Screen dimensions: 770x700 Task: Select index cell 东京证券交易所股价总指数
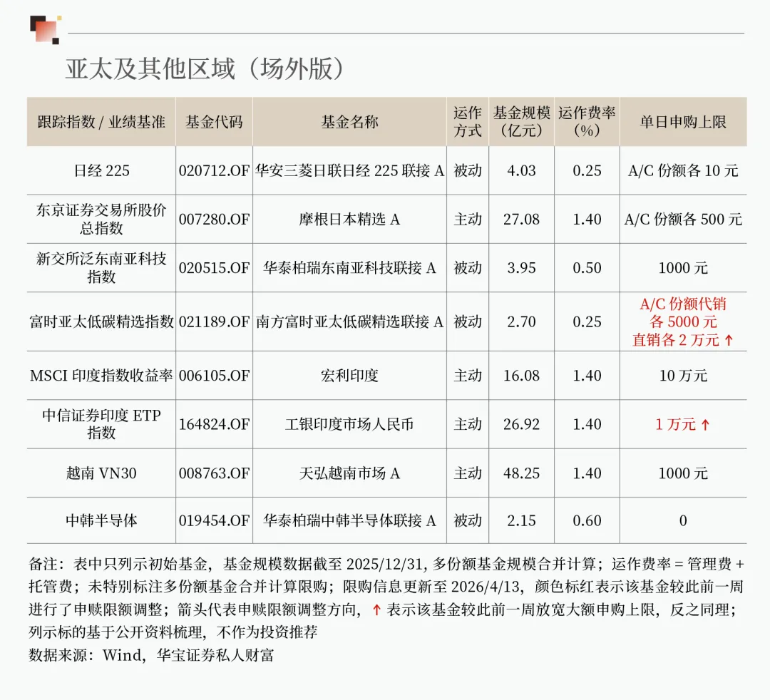(x=101, y=219)
